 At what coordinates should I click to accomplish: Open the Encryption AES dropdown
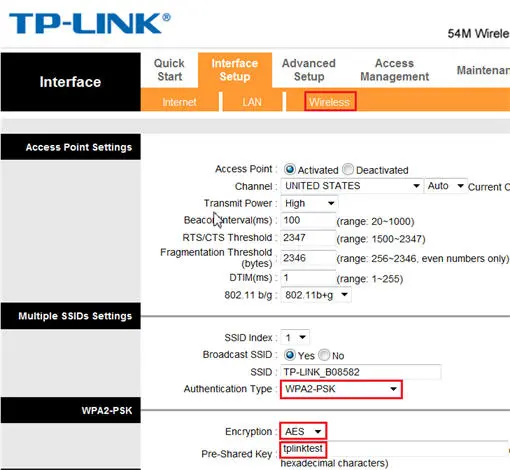(303, 431)
